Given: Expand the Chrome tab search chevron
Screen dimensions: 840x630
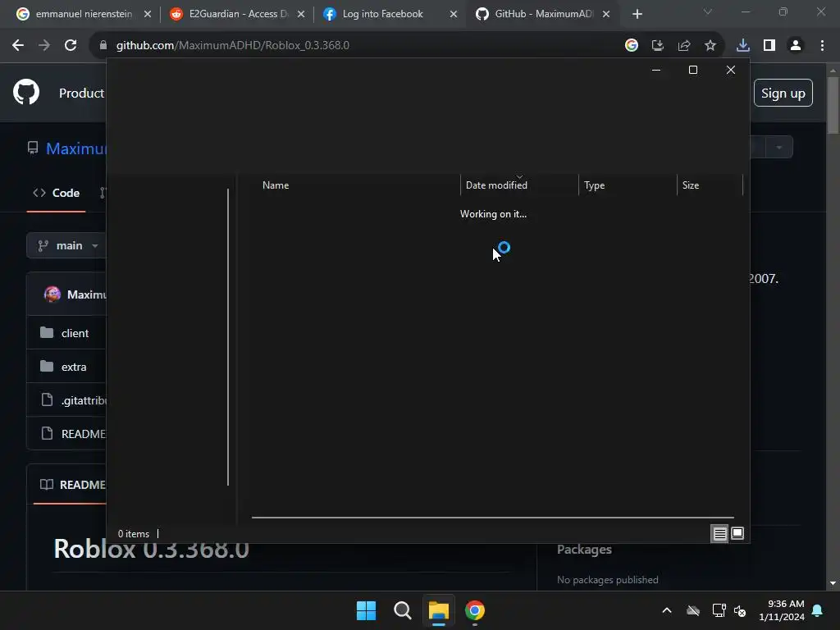Looking at the screenshot, I should pyautogui.click(x=708, y=11).
